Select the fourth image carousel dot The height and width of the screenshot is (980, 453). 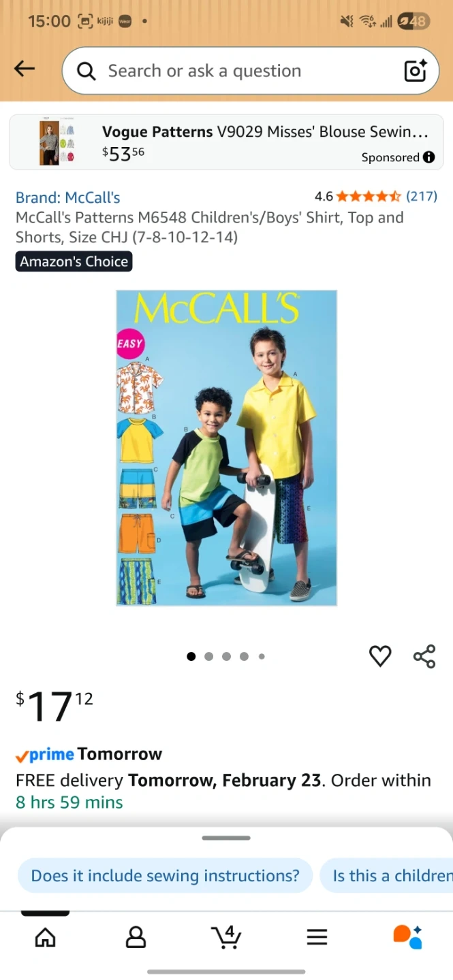244,657
